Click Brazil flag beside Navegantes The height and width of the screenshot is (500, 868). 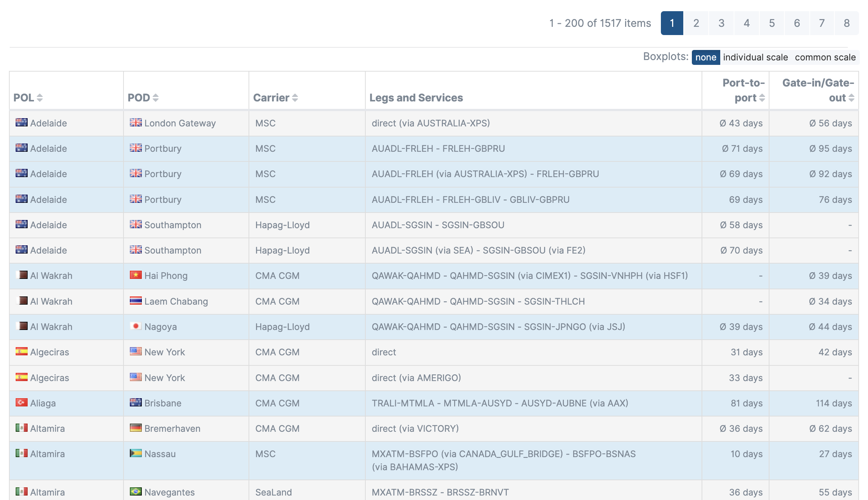tap(136, 491)
